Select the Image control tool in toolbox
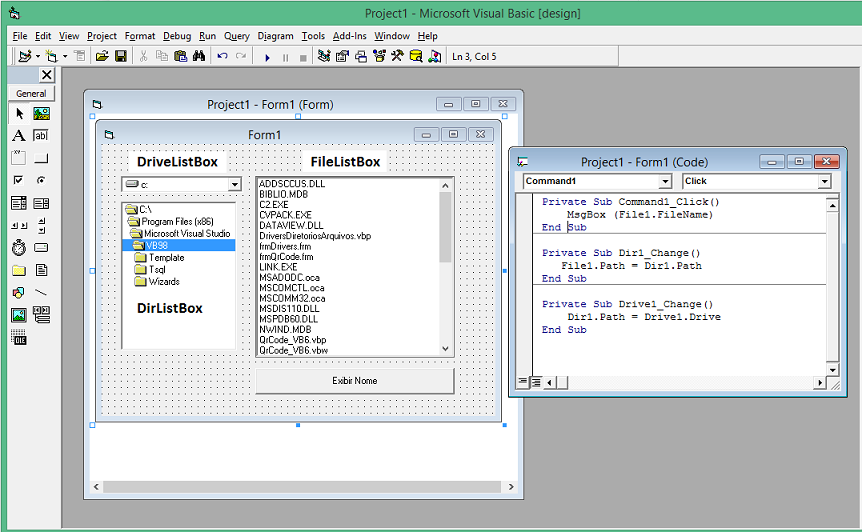 coord(19,315)
